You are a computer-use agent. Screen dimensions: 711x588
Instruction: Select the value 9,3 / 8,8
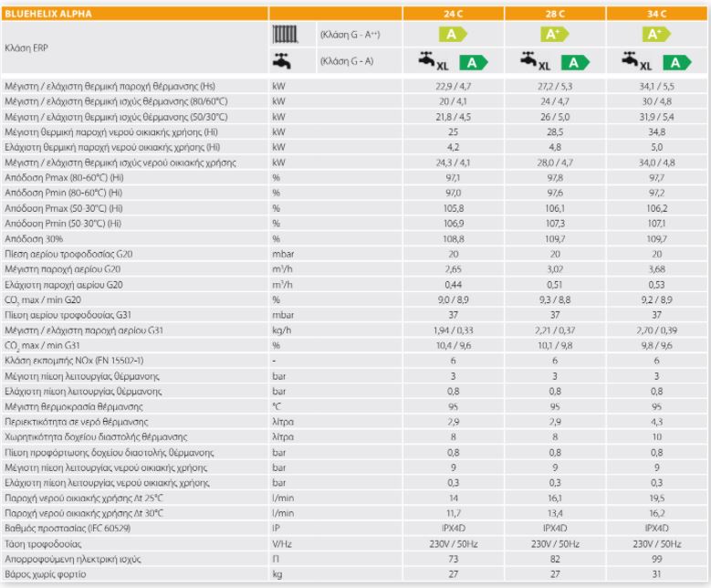(555, 299)
